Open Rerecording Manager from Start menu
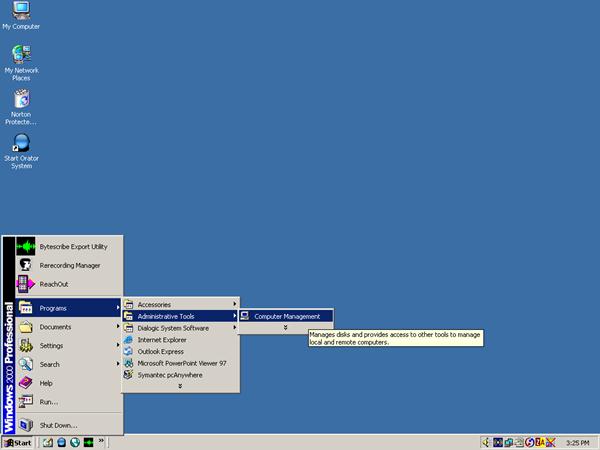Screen dimensions: 600x450 [x=69, y=265]
